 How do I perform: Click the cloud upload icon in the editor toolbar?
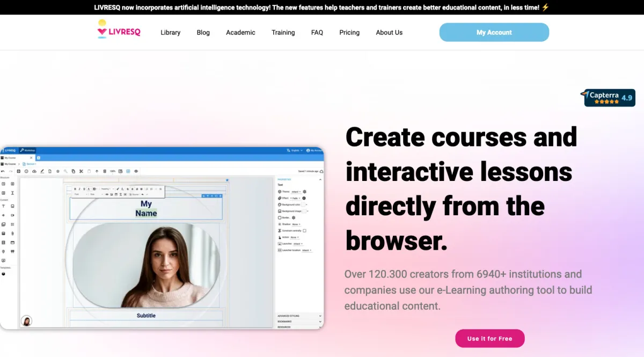coord(34,171)
